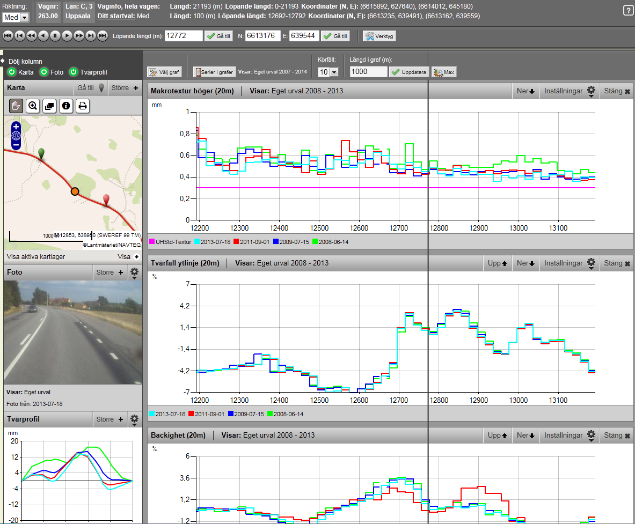Image resolution: width=635 pixels, height=524 pixels.
Task: Open Inställningar for Backighet graph
Action: pyautogui.click(x=569, y=435)
